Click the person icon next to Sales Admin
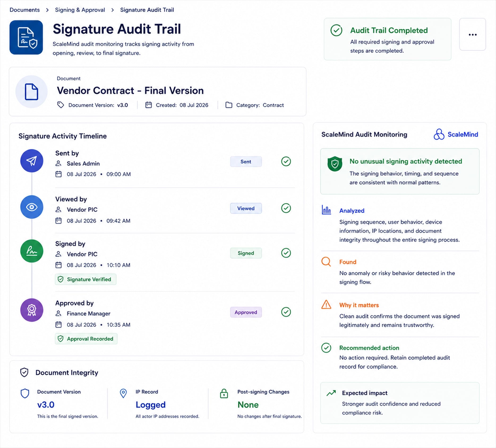This screenshot has width=496, height=448. pyautogui.click(x=58, y=164)
